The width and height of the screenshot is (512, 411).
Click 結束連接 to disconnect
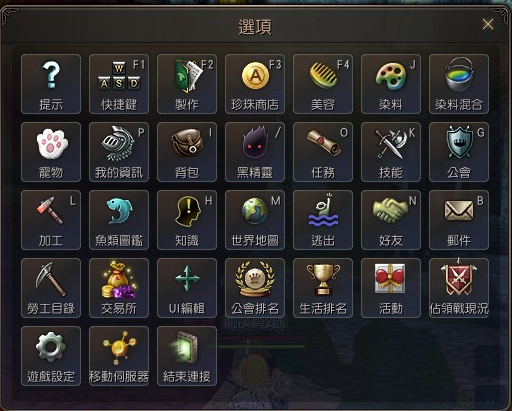(187, 356)
